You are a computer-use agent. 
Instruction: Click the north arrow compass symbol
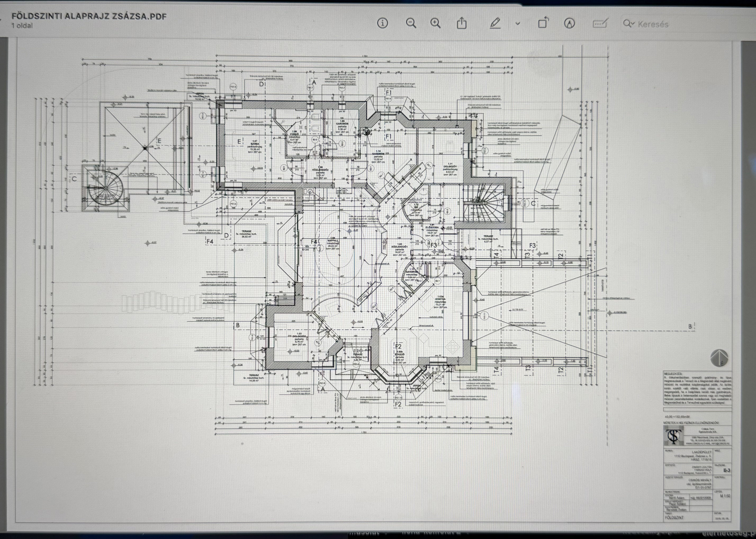[719, 358]
